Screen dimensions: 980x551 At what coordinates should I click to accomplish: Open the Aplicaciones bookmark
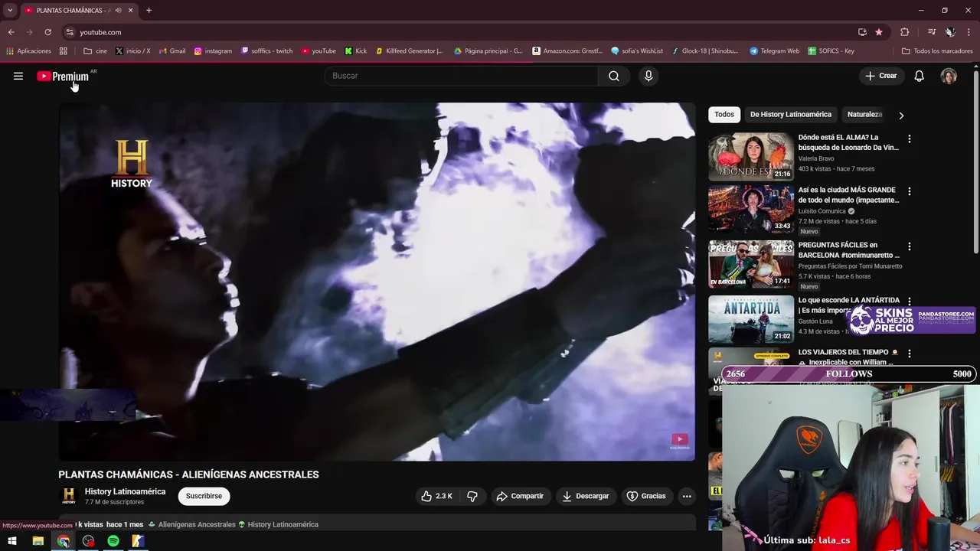(28, 51)
